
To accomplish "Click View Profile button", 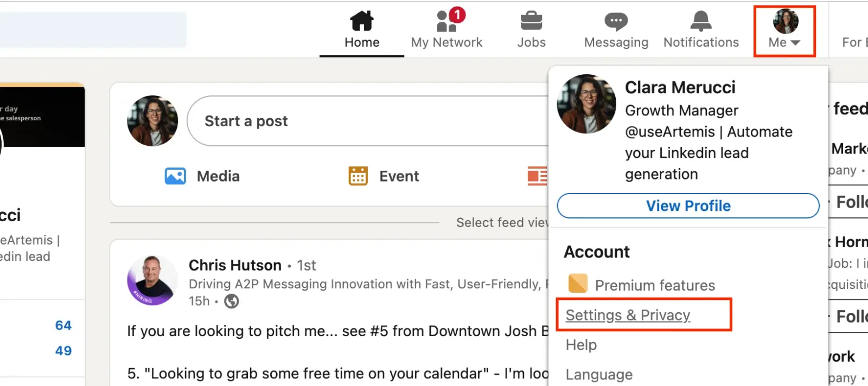I will [688, 206].
